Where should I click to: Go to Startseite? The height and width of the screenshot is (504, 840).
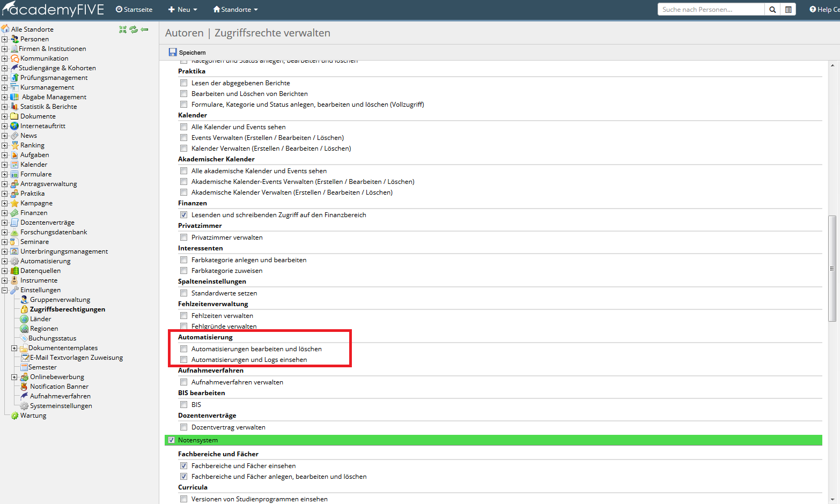pos(134,10)
